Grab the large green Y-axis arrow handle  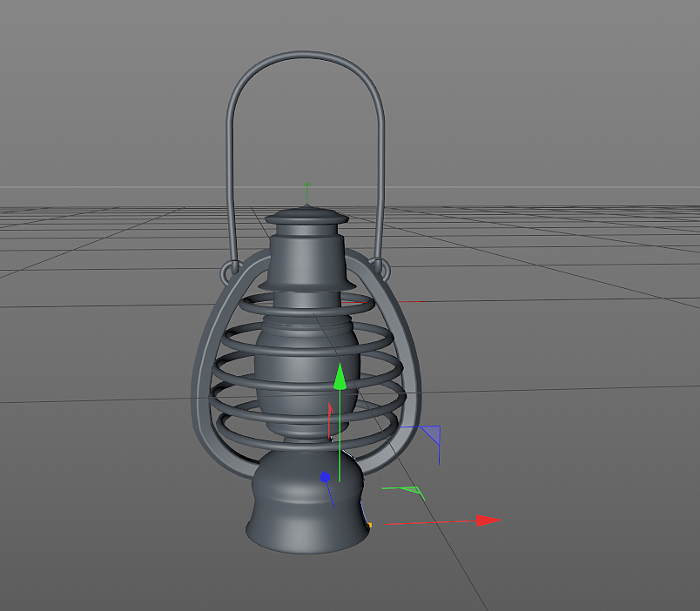point(340,377)
